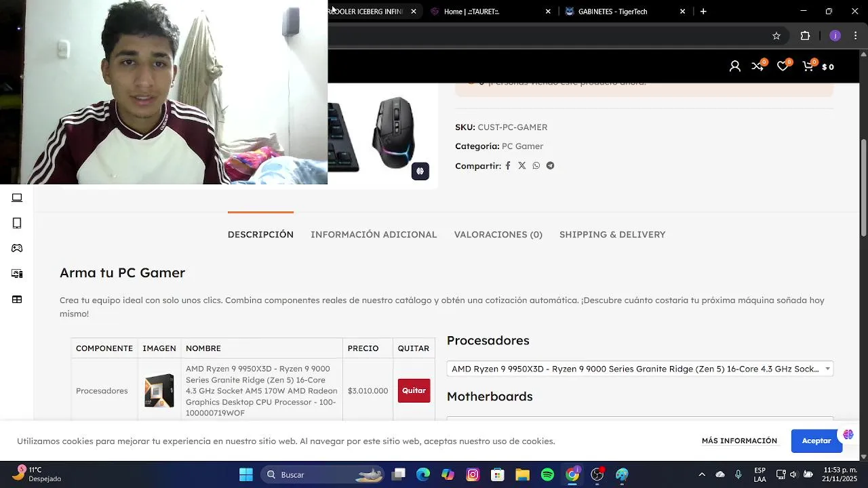Open the compare products shuffle icon
Image resolution: width=868 pixels, height=488 pixels.
point(758,66)
